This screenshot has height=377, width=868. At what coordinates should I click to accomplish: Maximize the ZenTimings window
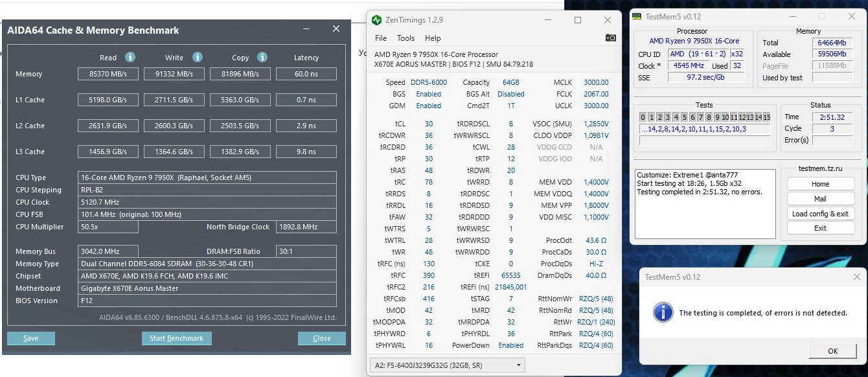click(578, 20)
